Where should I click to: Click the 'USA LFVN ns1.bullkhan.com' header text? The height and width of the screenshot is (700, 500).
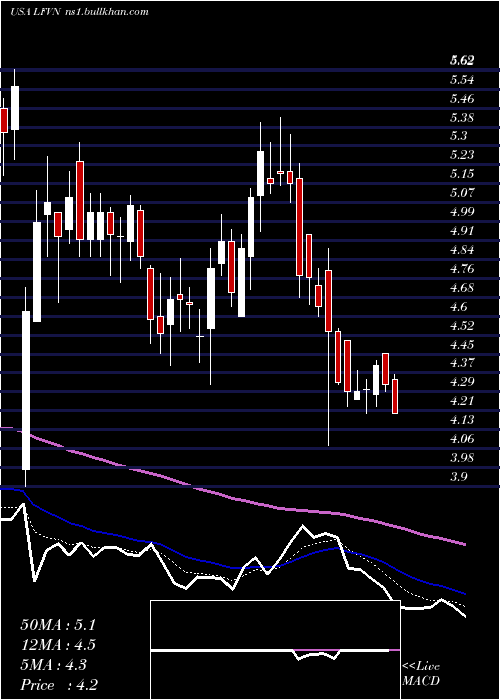[79, 12]
